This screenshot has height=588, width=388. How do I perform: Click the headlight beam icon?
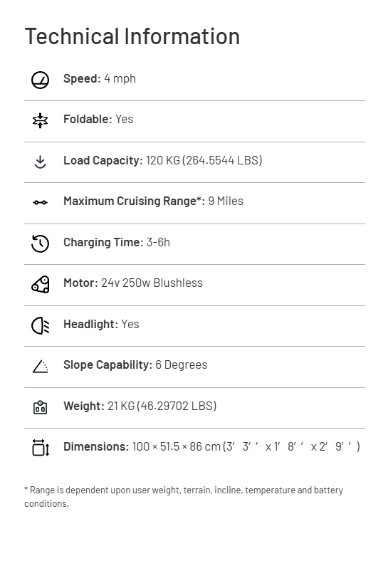40,325
